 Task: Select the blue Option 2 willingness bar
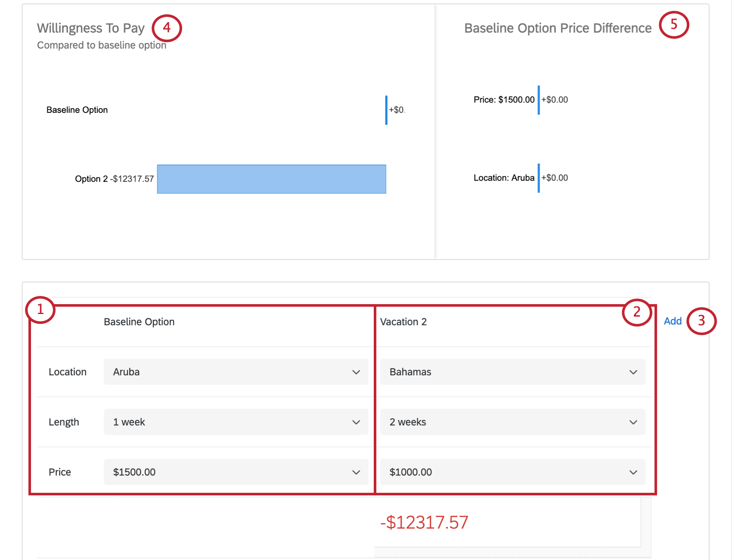coord(271,179)
